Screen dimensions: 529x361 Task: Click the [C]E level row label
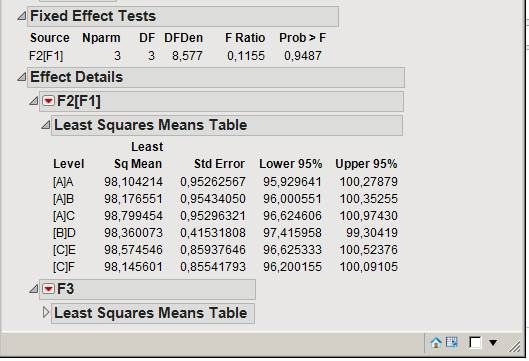64,250
